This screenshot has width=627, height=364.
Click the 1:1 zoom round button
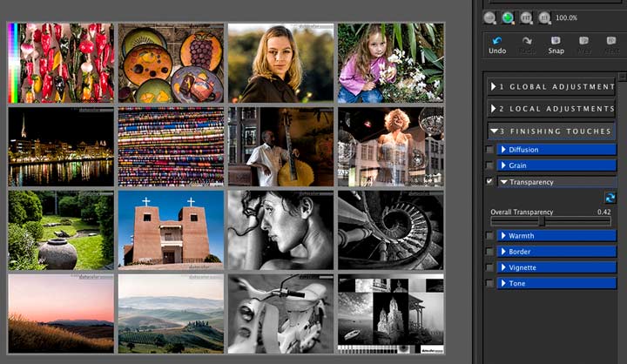click(544, 17)
